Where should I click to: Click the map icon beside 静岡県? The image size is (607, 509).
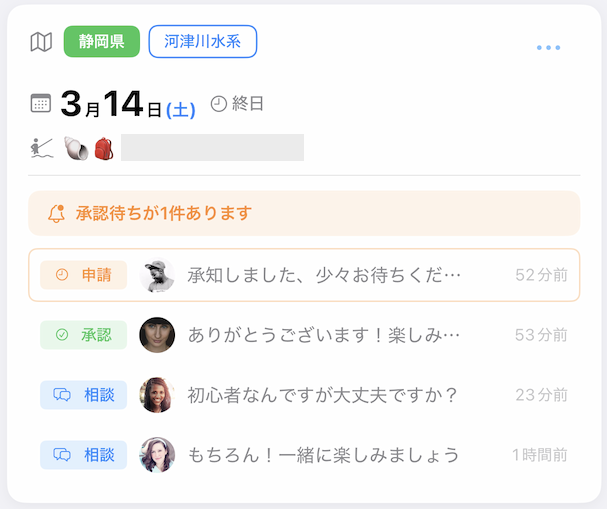pos(41,42)
